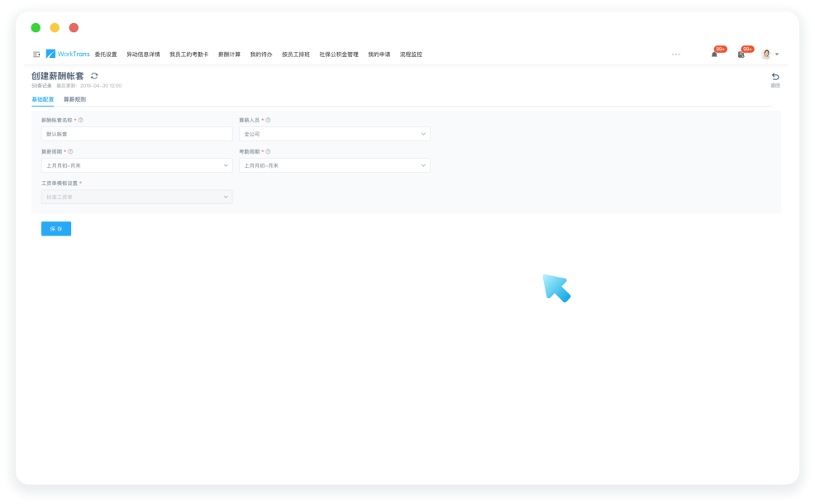Viewport: 815px width, 504px height.
Task: Click help icon next to 算薪人员
Action: click(x=268, y=120)
